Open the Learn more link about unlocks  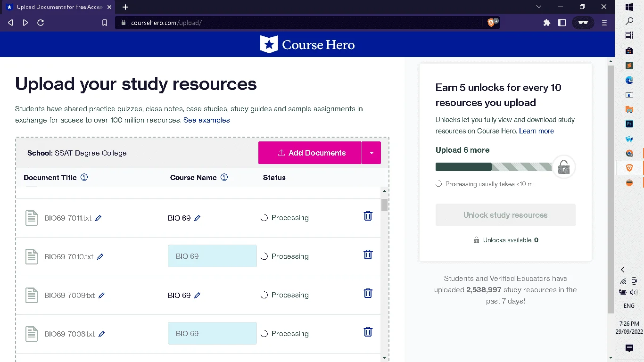537,131
